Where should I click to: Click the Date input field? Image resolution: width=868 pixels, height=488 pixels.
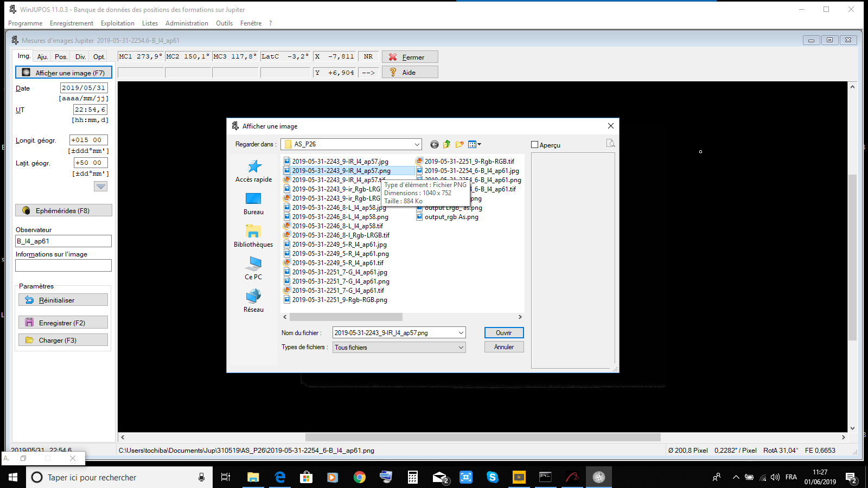(x=84, y=88)
